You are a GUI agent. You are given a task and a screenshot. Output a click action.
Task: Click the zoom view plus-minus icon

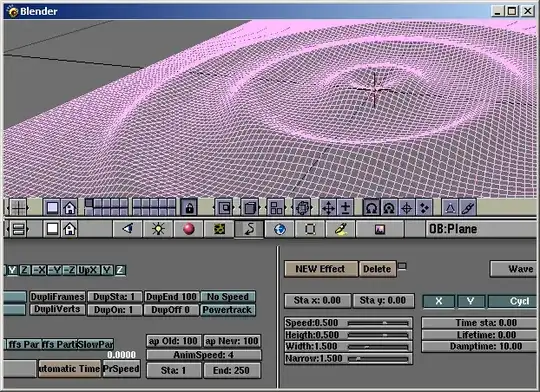coord(345,208)
